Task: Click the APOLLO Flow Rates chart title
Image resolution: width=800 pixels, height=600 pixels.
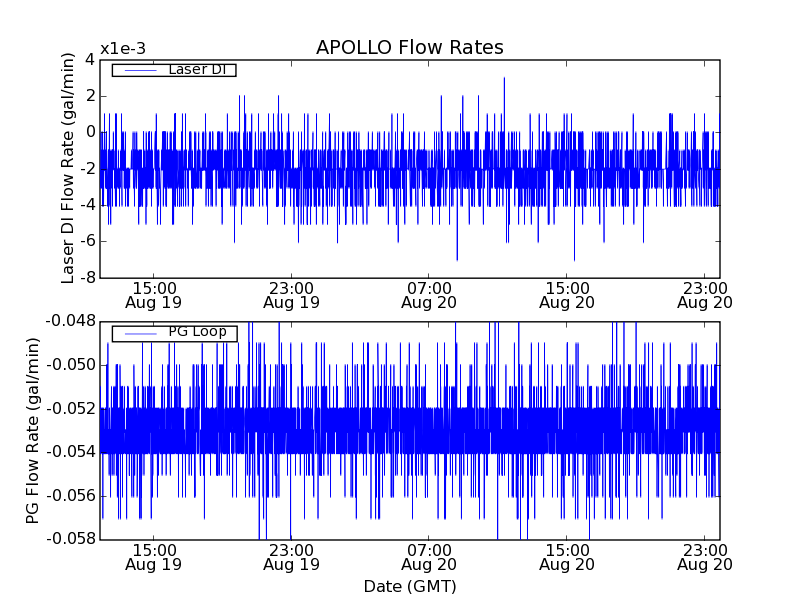Action: pos(409,48)
